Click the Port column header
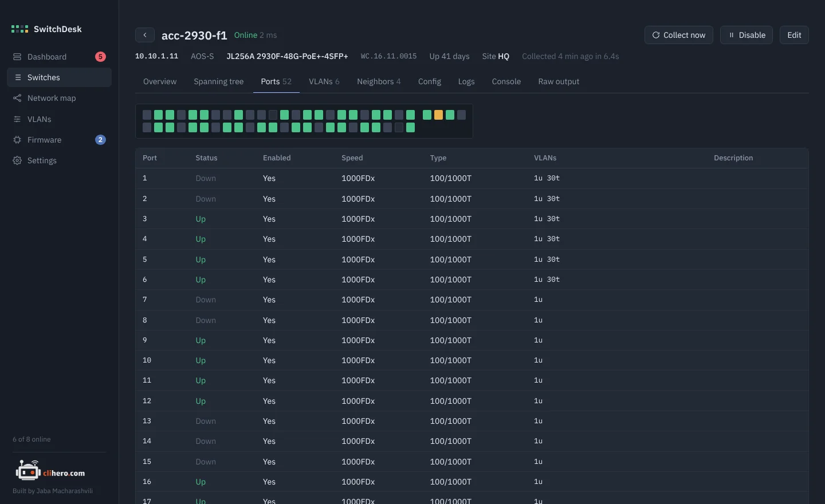 point(150,158)
